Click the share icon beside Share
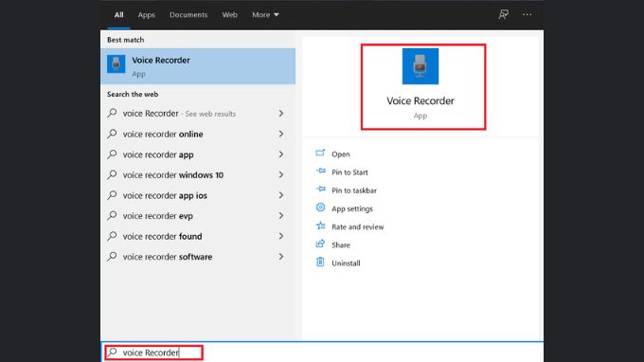 click(320, 244)
